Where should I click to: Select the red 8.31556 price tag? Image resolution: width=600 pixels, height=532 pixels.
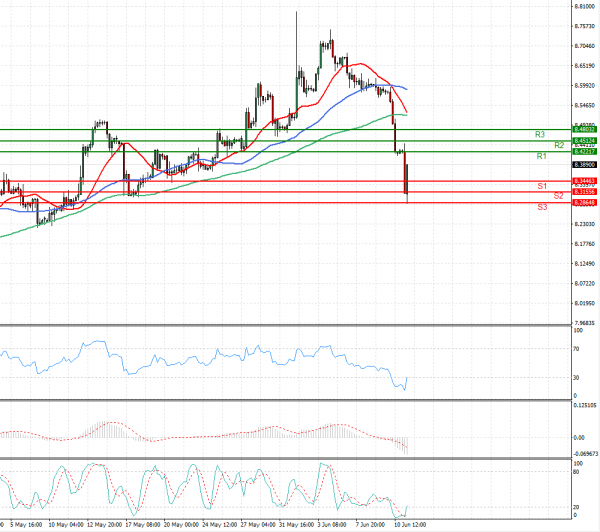pos(584,191)
